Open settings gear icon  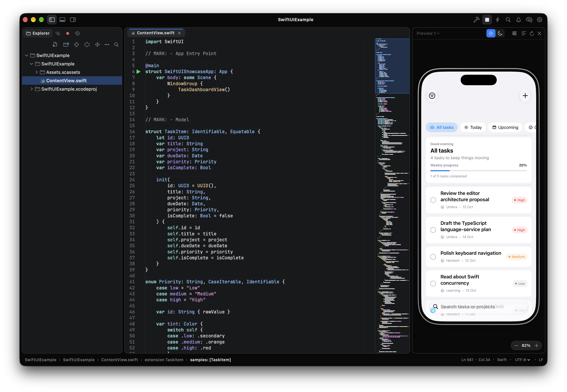539,20
